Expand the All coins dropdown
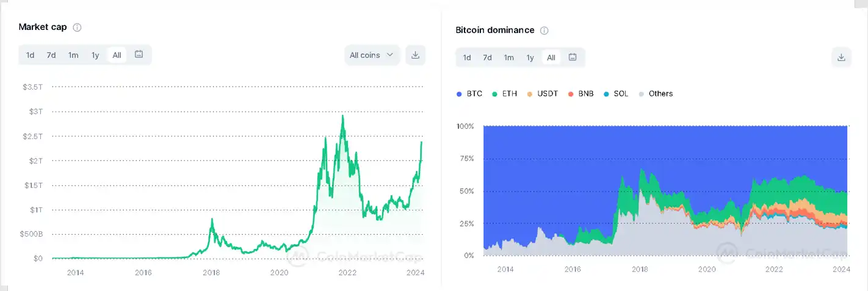 click(x=372, y=55)
